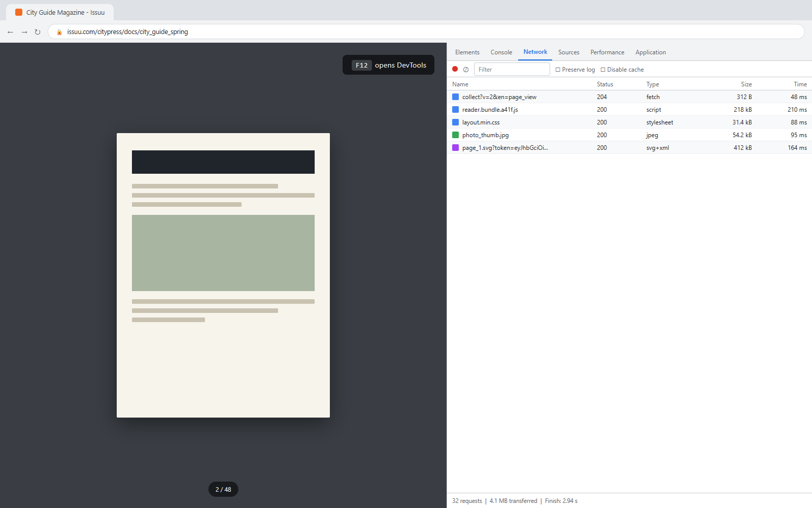Click the reader.bundle.a41f.js file icon

point(455,110)
